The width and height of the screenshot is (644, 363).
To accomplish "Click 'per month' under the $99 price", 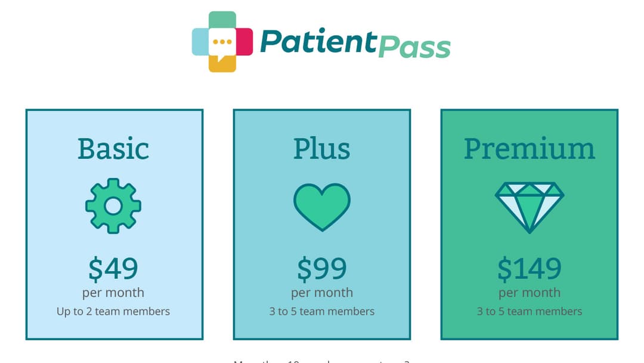I will [x=322, y=293].
